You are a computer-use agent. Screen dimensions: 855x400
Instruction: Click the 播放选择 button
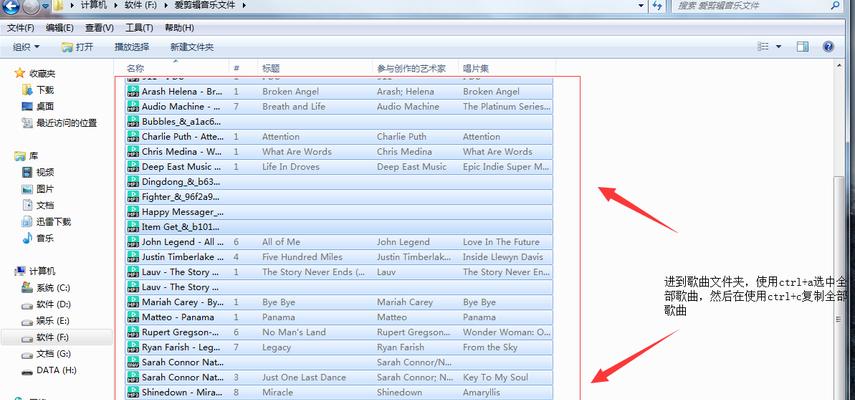131,47
